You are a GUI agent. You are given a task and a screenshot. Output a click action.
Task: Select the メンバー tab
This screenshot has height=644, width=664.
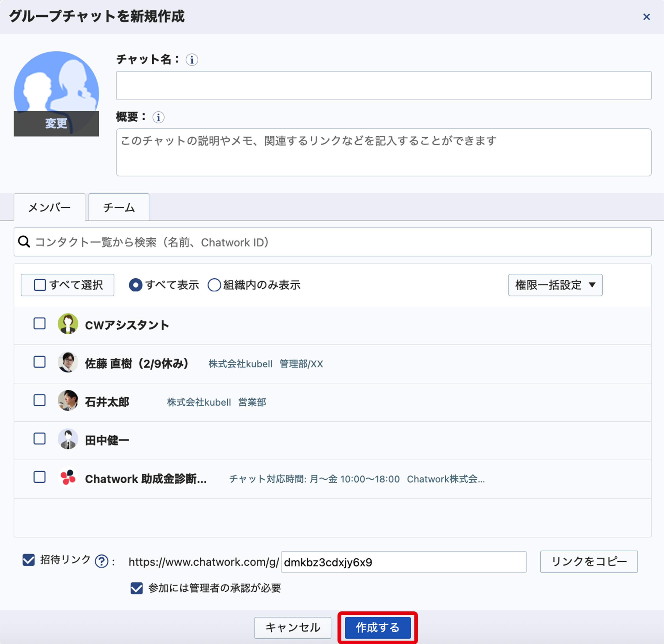point(50,207)
